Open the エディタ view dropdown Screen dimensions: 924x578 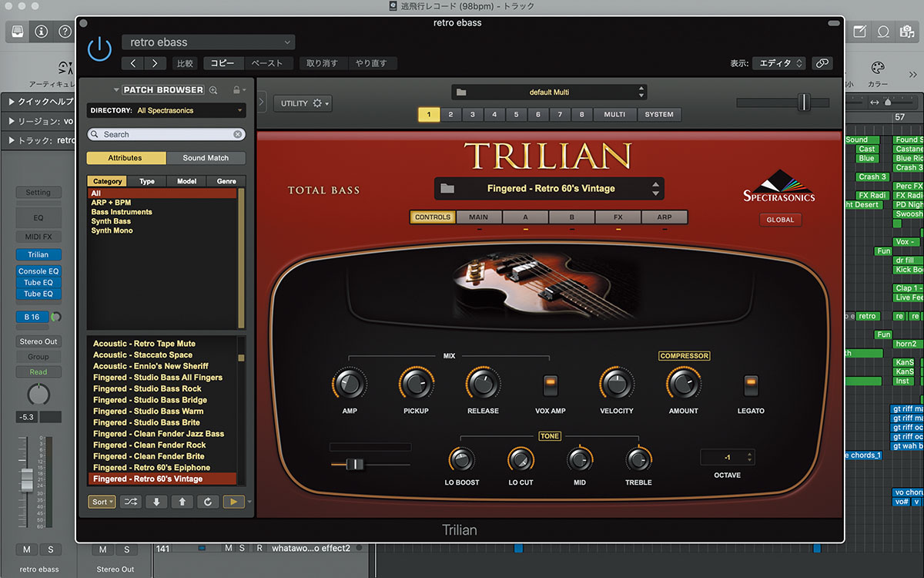(x=779, y=63)
